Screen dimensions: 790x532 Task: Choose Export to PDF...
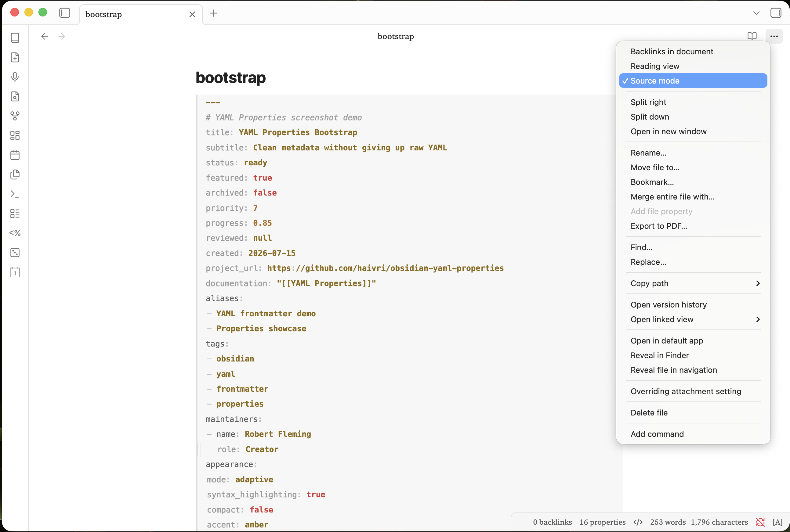pyautogui.click(x=693, y=226)
